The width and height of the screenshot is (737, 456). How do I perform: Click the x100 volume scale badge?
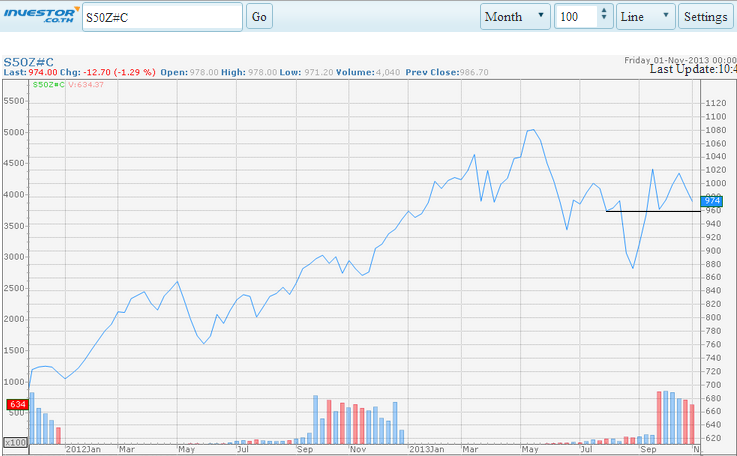(16, 442)
